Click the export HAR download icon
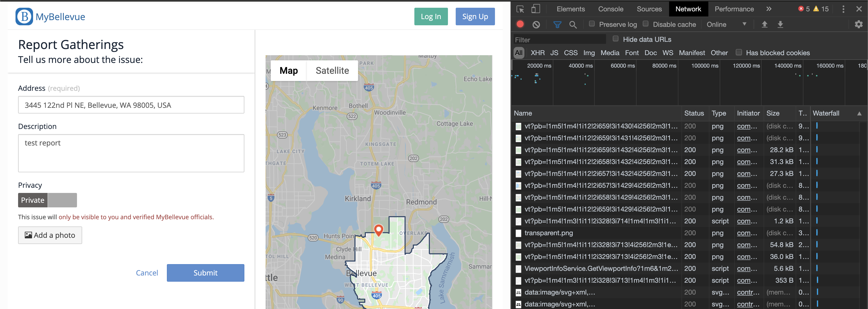The image size is (868, 309). (x=780, y=24)
